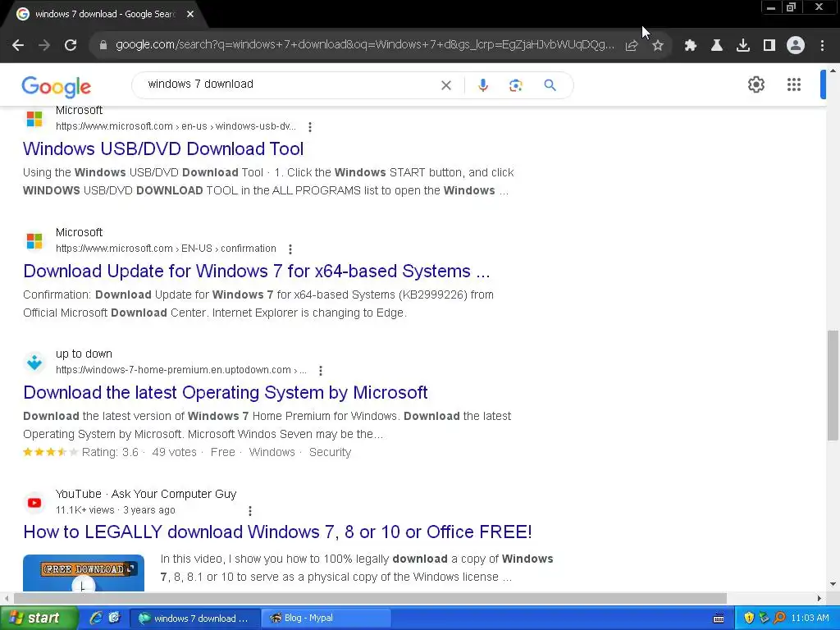This screenshot has height=630, width=840.
Task: Search by image with Google Lens
Action: [x=515, y=85]
